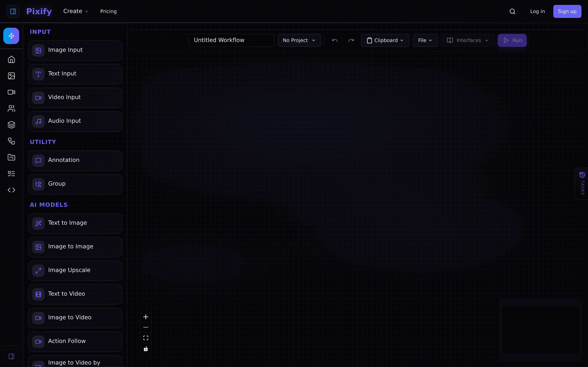
Task: Go to the Pricing page
Action: pyautogui.click(x=108, y=11)
